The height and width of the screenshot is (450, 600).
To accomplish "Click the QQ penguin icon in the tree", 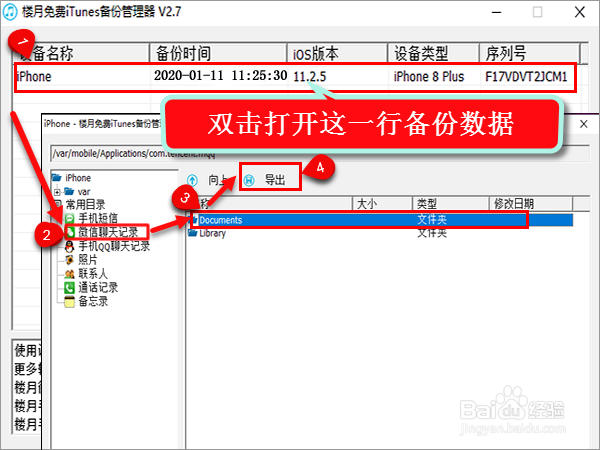I will (x=69, y=246).
